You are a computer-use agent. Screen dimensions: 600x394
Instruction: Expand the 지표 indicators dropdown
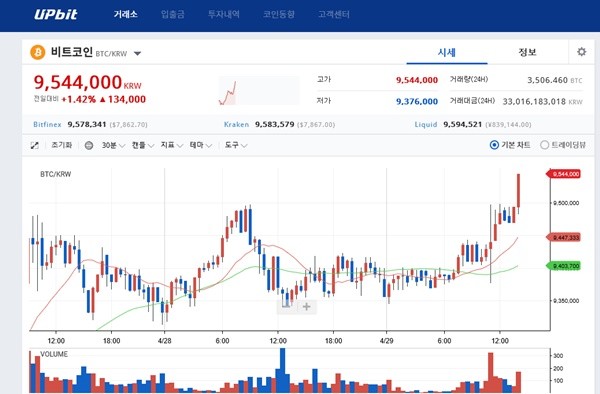(x=172, y=145)
